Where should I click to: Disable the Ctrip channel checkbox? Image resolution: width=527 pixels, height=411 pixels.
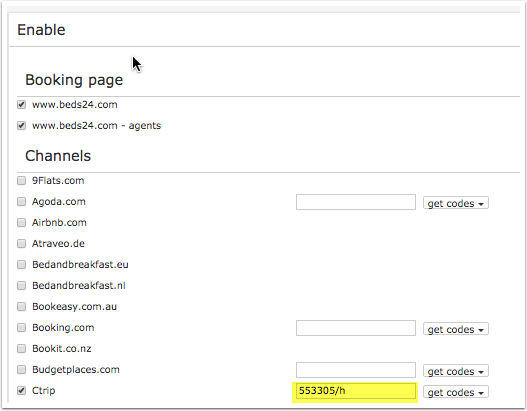click(22, 391)
